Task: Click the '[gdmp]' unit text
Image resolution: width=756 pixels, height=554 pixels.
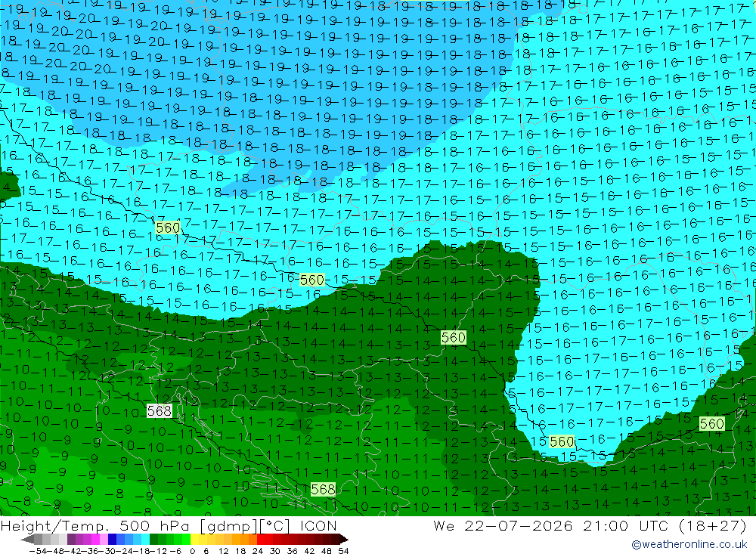Action: pos(230,525)
